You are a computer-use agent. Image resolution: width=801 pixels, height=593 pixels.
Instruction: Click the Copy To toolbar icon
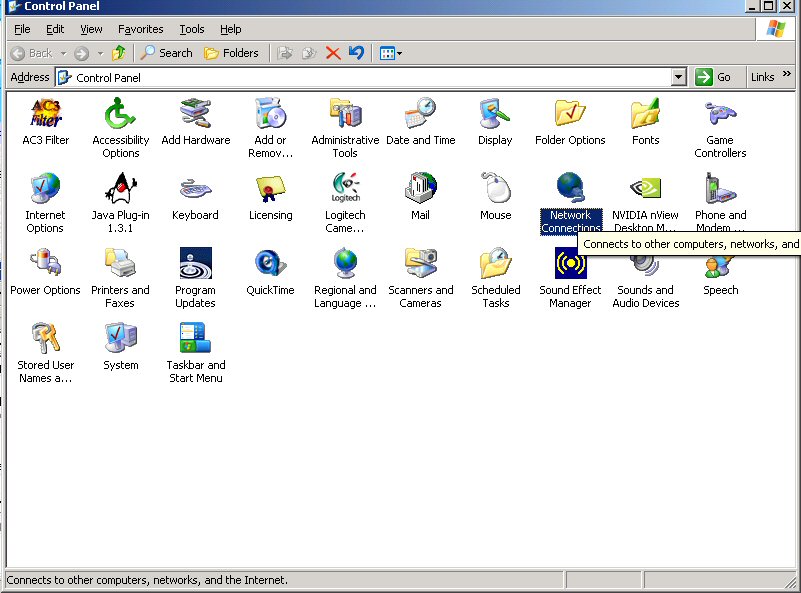tap(309, 53)
